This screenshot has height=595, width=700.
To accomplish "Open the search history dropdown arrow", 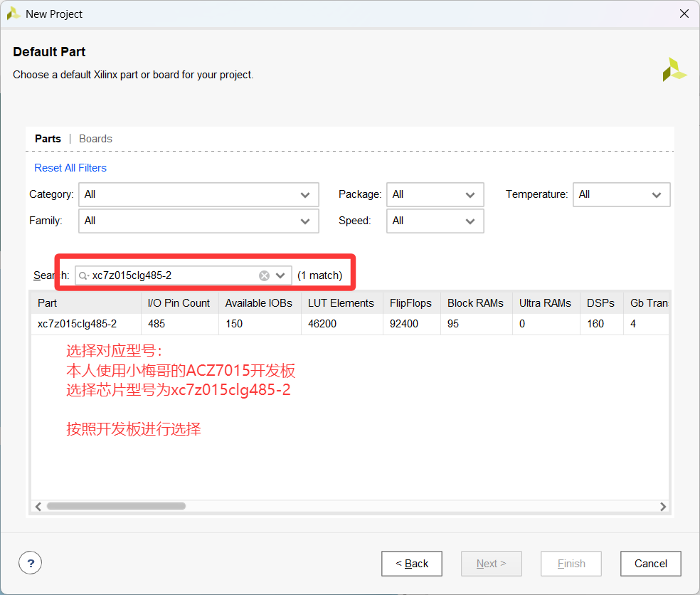I will click(x=280, y=275).
